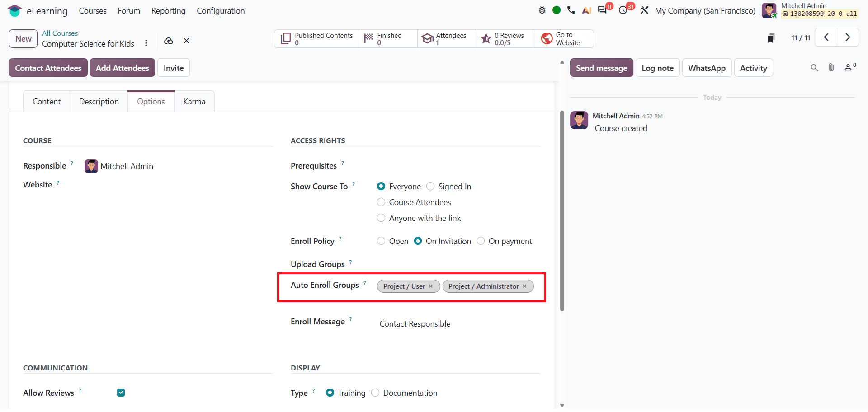
Task: Switch to the Description tab
Action: click(x=99, y=102)
